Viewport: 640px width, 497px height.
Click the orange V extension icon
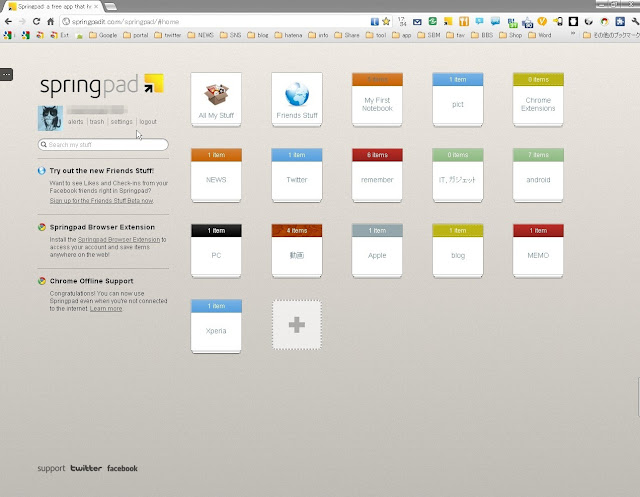point(542,21)
